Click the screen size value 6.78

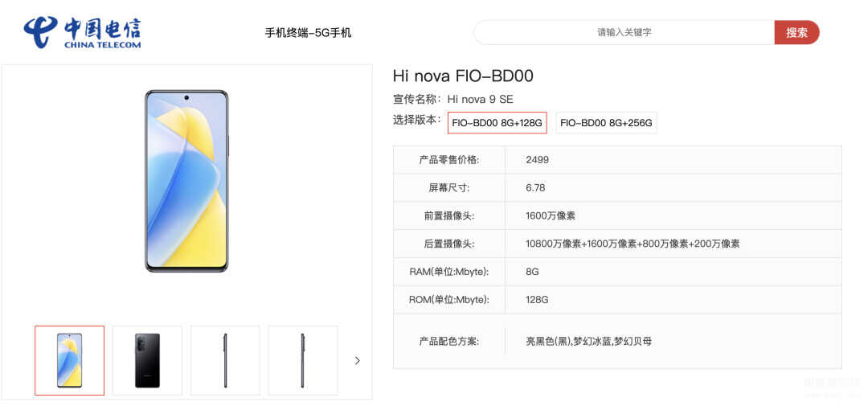tap(535, 188)
